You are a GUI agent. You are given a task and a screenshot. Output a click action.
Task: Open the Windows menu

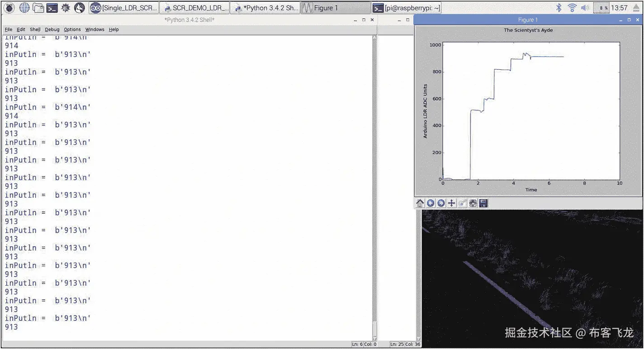click(x=95, y=29)
